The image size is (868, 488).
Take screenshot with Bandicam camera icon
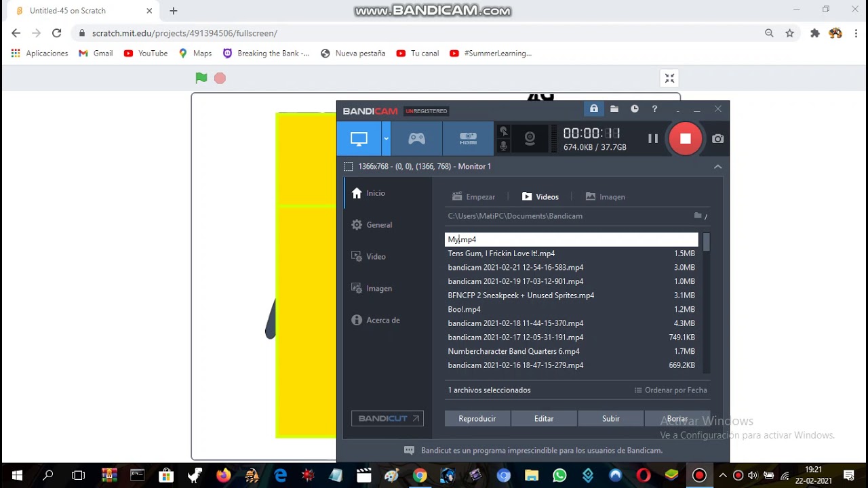[717, 139]
